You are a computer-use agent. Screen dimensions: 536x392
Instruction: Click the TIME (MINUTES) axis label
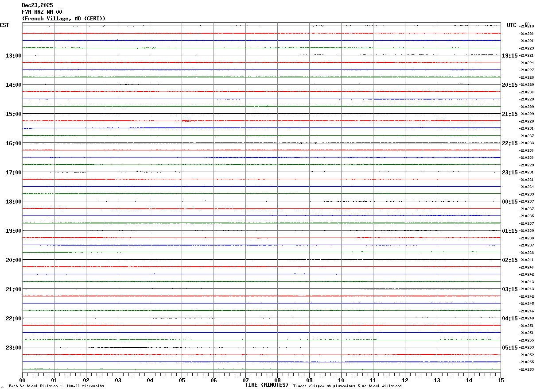pos(267,385)
